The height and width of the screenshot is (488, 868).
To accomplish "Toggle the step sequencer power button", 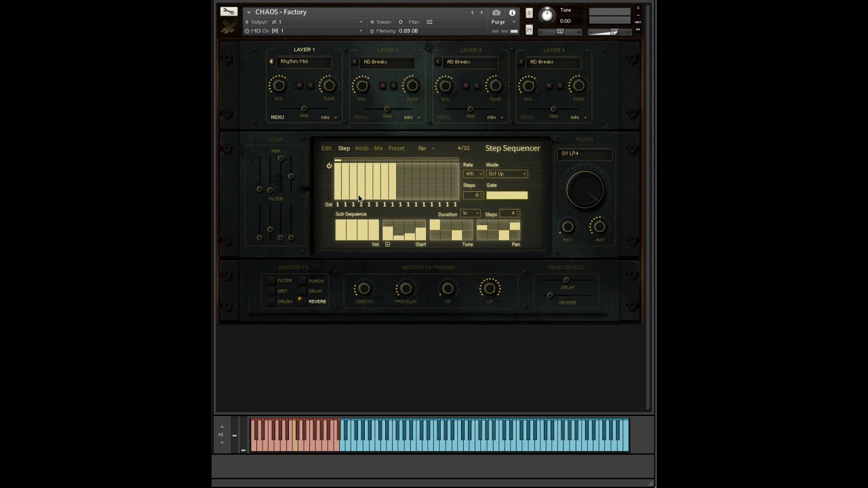I will point(329,165).
